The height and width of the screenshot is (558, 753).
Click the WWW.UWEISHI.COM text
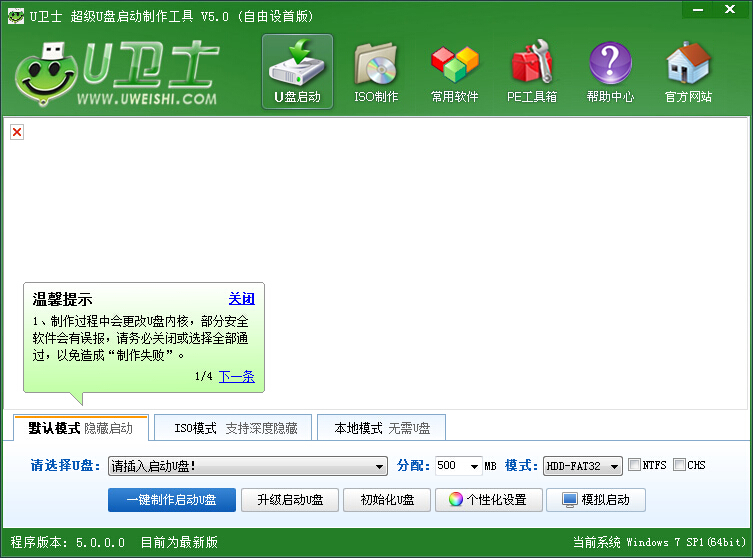point(147,99)
